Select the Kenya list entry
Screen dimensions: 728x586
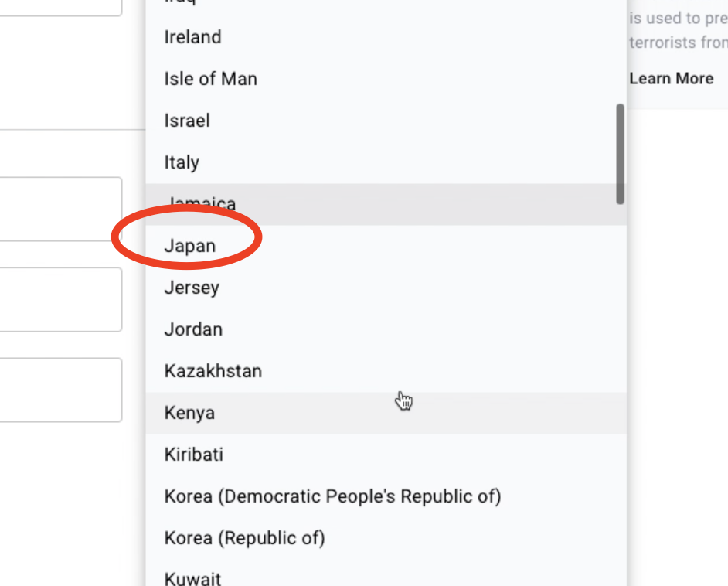[189, 413]
